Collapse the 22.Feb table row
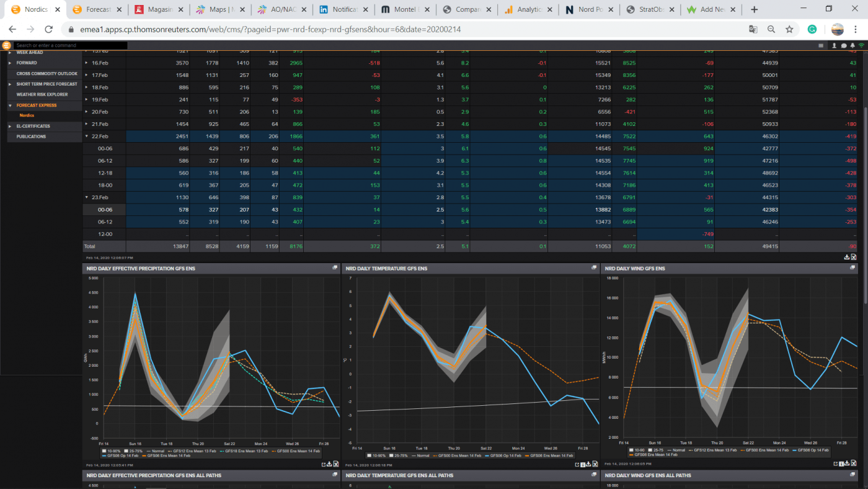The height and width of the screenshot is (489, 868). point(86,136)
